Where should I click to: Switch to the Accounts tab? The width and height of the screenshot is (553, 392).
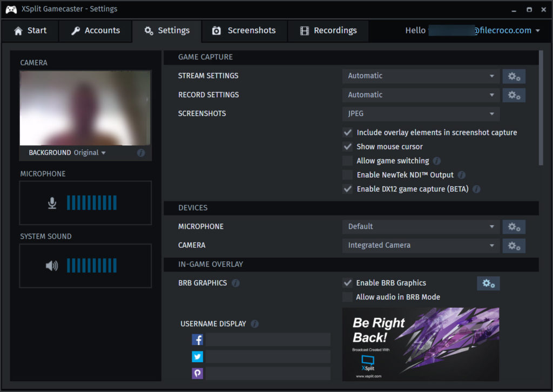(x=95, y=31)
